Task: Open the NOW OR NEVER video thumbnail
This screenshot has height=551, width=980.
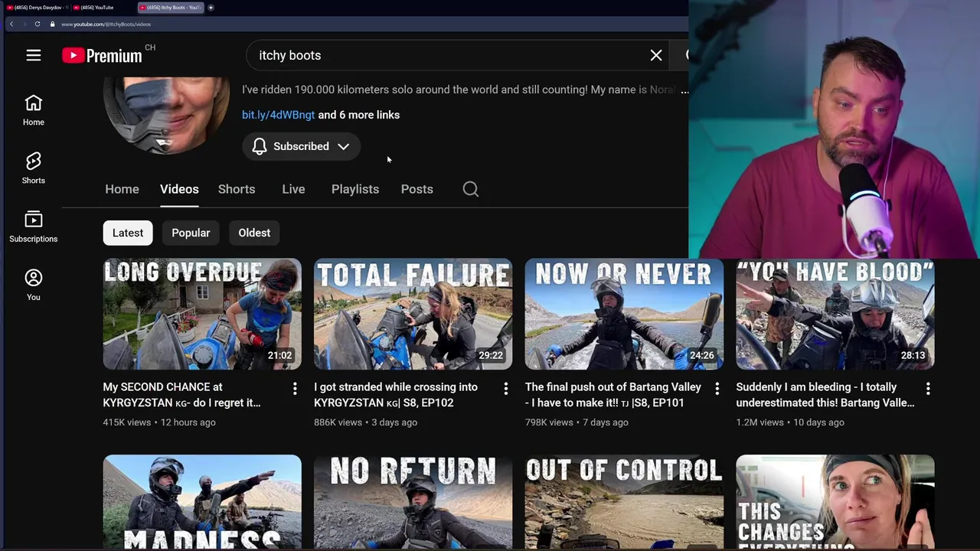Action: (624, 314)
